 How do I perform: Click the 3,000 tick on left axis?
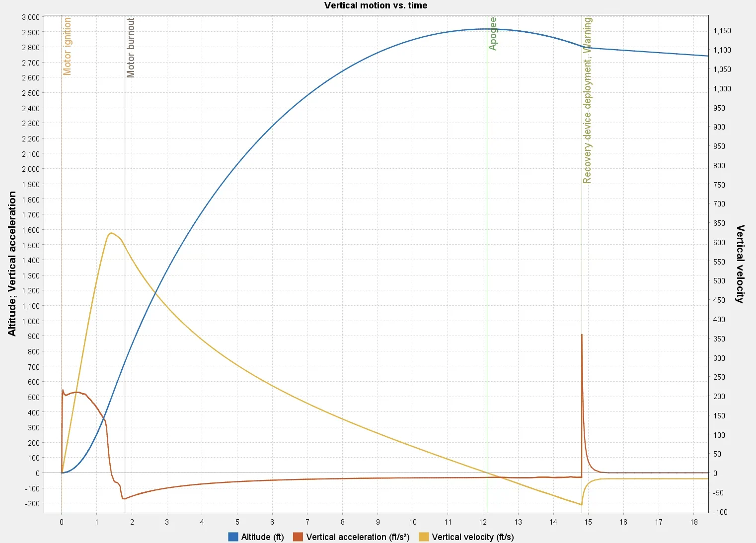click(x=31, y=17)
